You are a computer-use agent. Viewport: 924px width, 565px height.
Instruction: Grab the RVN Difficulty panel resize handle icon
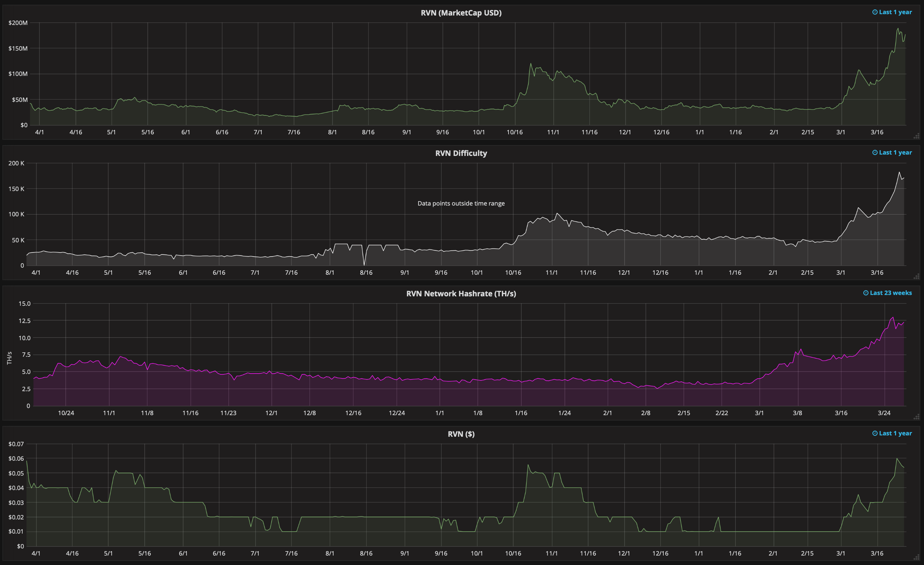click(x=917, y=276)
